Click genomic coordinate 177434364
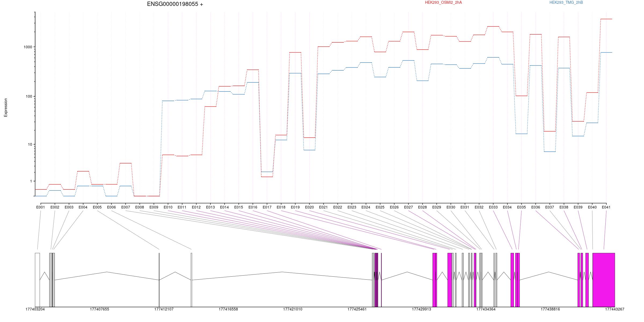644x322 pixels. 486,309
